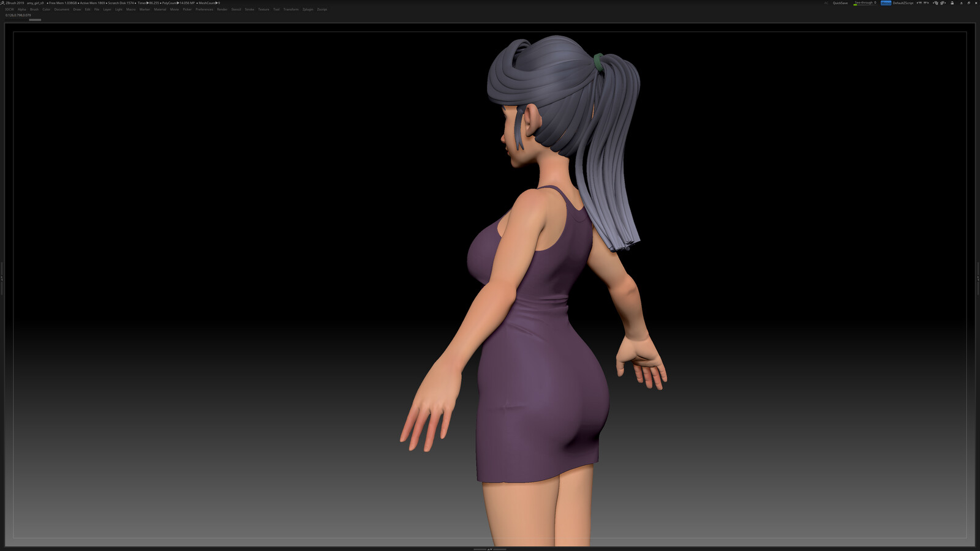Click the AC auto-collapse icon
Screen dimensions: 980x551
point(826,3)
